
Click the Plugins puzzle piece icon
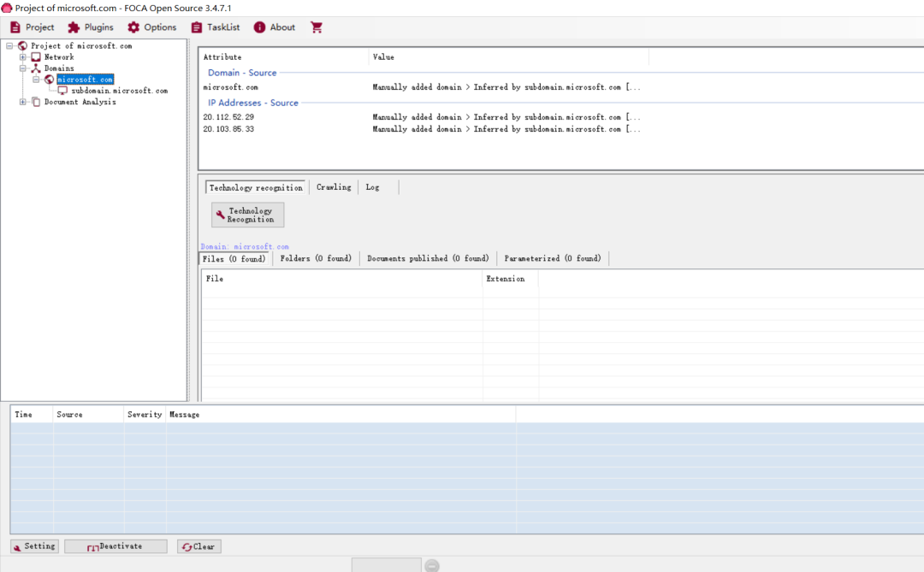point(74,27)
